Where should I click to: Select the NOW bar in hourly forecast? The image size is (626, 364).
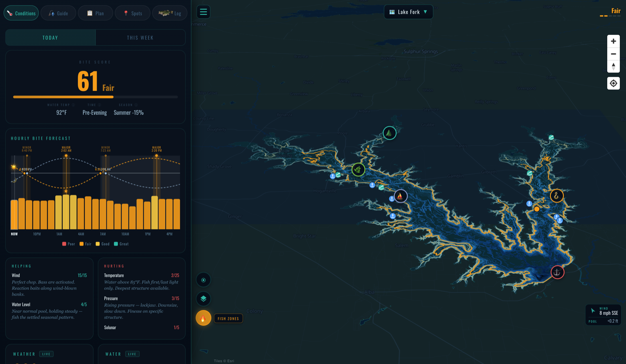tap(14, 214)
